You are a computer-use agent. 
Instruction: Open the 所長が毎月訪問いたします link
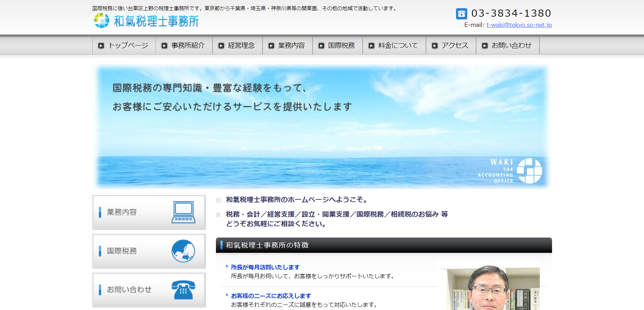coord(265,267)
